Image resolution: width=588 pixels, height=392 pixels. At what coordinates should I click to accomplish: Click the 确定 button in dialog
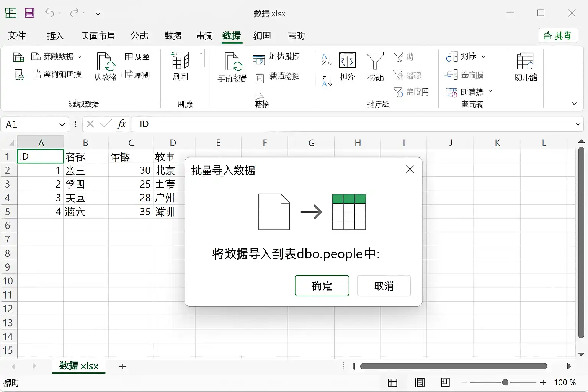322,286
